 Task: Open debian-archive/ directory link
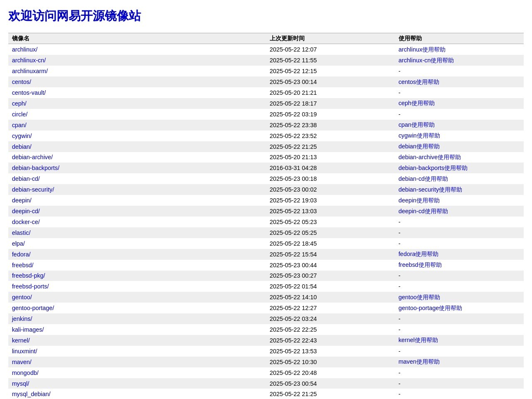pos(32,157)
